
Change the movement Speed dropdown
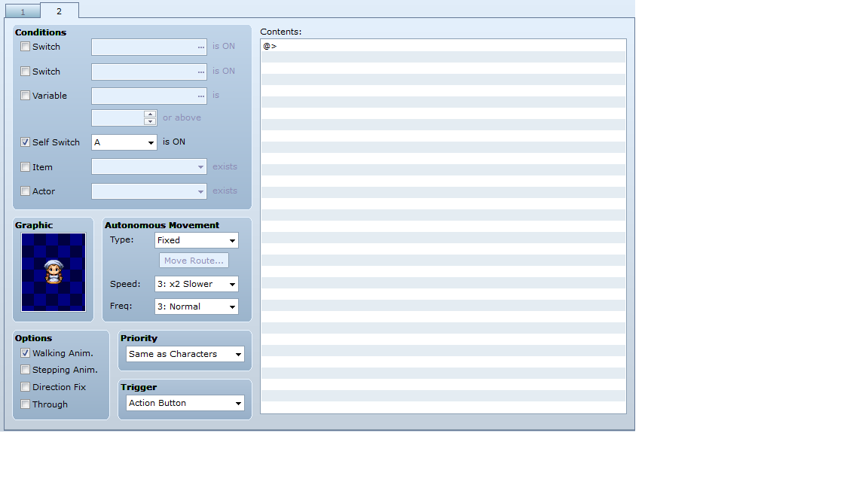pos(197,284)
